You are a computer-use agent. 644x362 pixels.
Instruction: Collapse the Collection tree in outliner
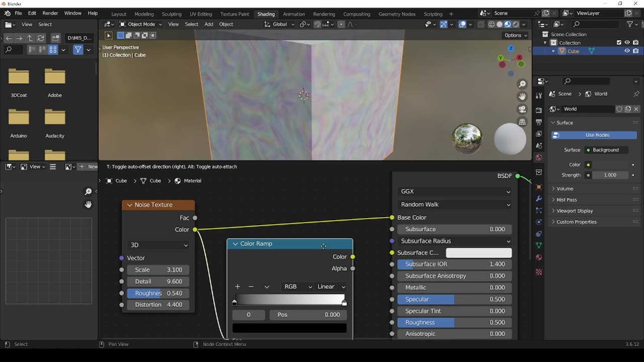click(545, 43)
